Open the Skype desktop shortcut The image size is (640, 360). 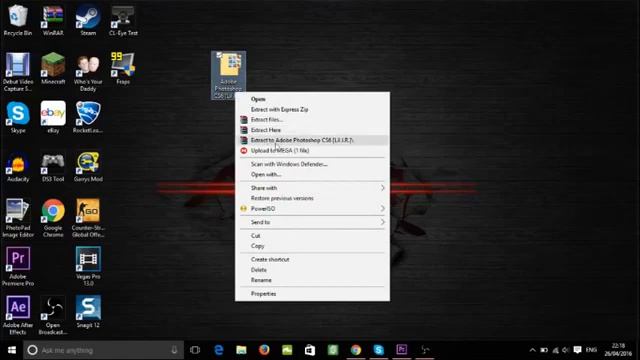[18, 117]
